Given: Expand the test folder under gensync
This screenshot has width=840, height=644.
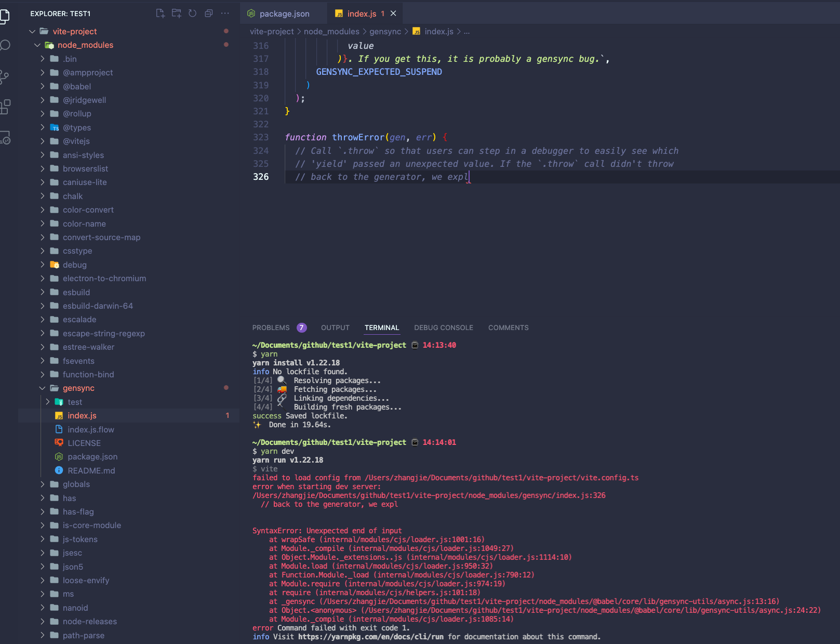Looking at the screenshot, I should coord(48,402).
